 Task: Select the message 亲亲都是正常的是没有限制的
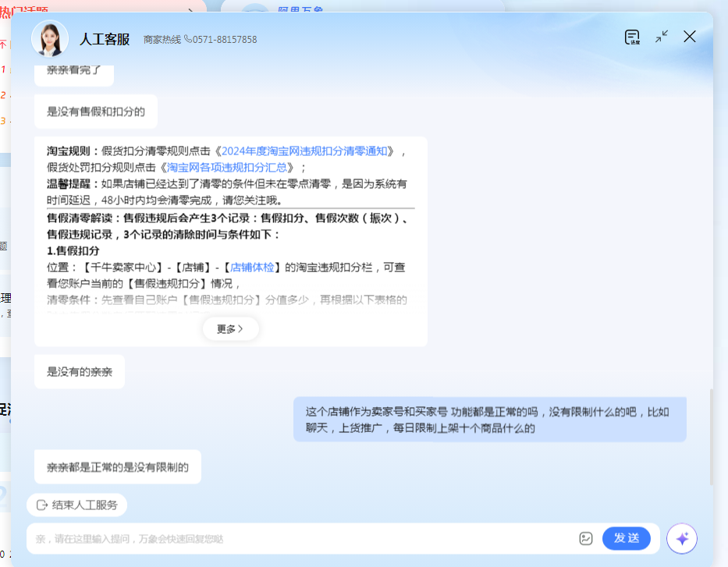118,466
